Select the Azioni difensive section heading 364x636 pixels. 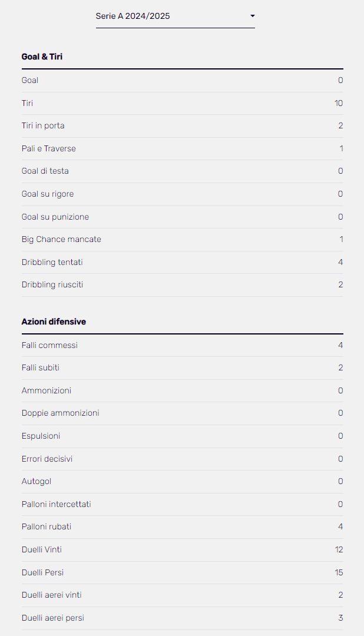tap(54, 322)
